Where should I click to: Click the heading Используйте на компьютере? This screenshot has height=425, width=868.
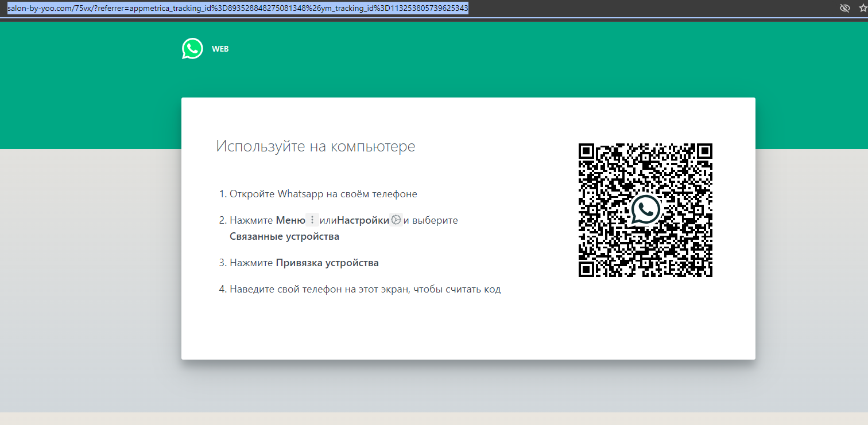pyautogui.click(x=315, y=146)
